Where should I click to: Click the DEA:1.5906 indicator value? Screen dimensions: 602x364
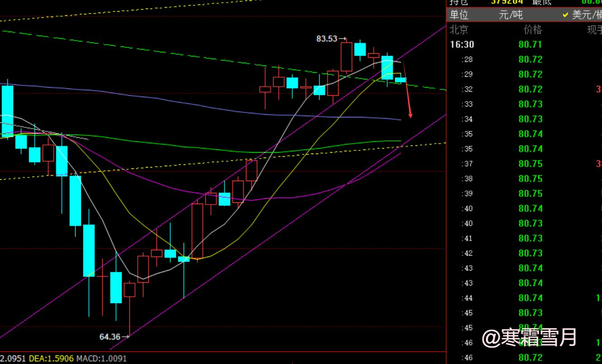click(x=50, y=359)
